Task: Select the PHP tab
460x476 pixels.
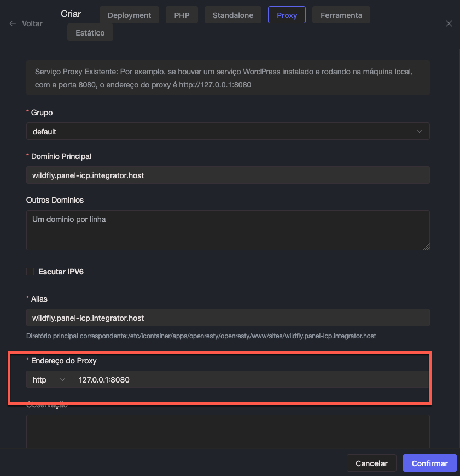Action: (x=182, y=15)
